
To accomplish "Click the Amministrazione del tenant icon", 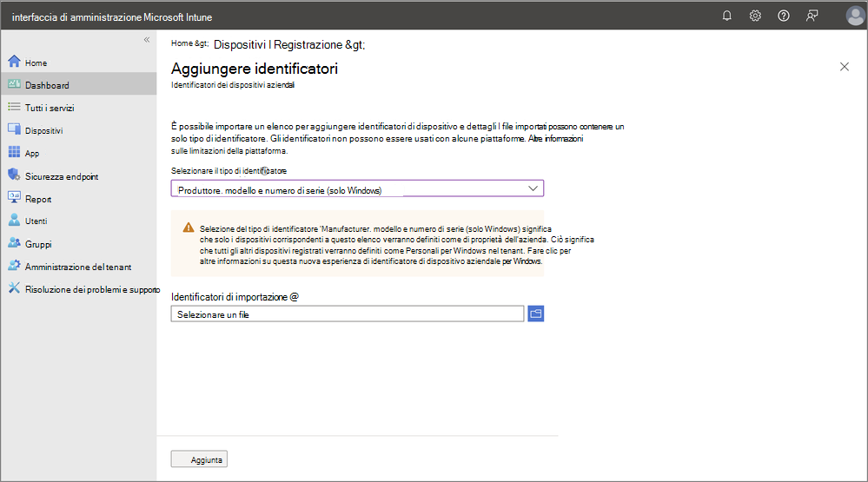I will [15, 266].
